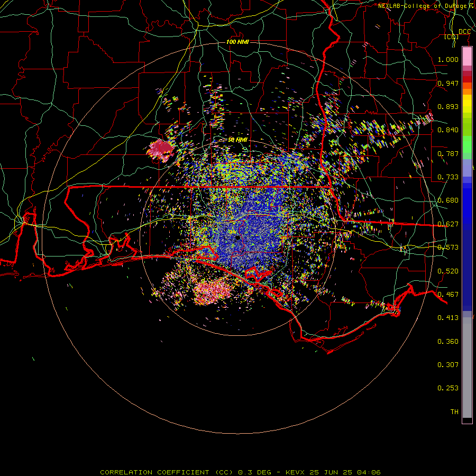Click the 0.467 value on the color scale
This screenshot has width=476, height=476.
click(448, 295)
